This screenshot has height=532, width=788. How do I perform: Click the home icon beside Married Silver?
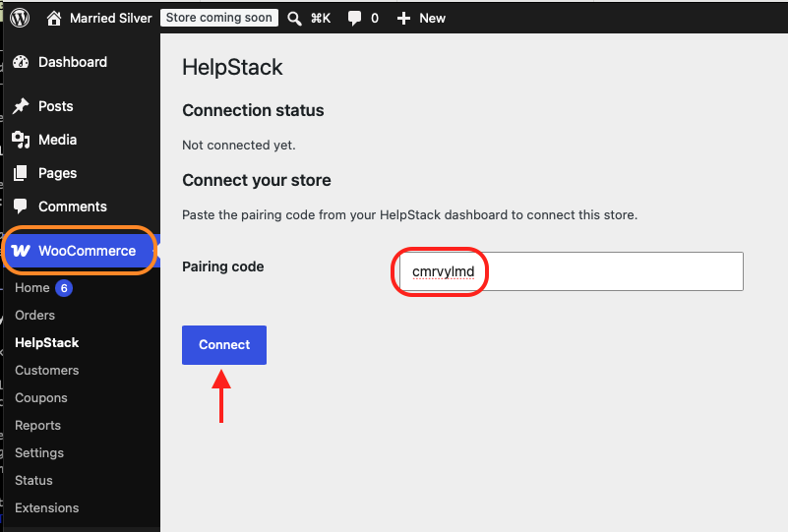[54, 19]
